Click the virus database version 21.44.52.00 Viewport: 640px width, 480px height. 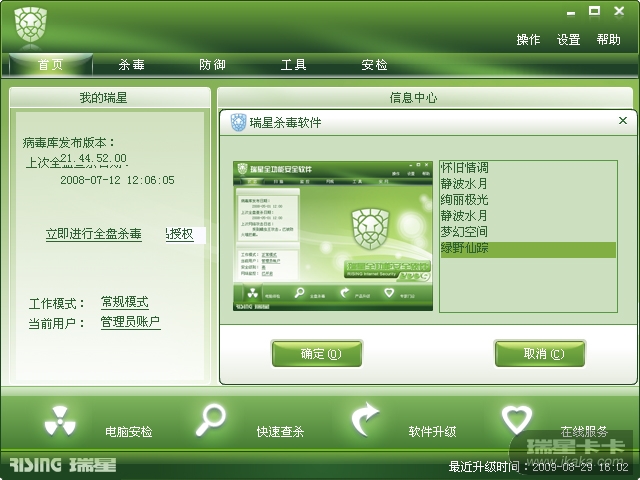(x=93, y=158)
